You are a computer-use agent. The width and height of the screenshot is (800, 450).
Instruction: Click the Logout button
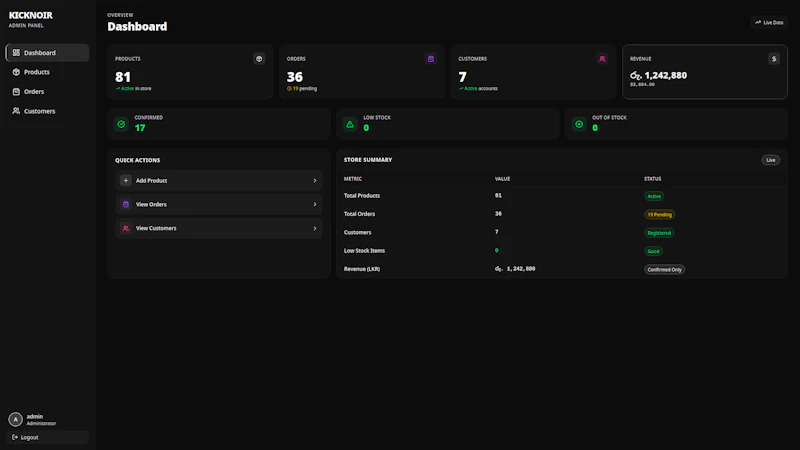coord(47,437)
